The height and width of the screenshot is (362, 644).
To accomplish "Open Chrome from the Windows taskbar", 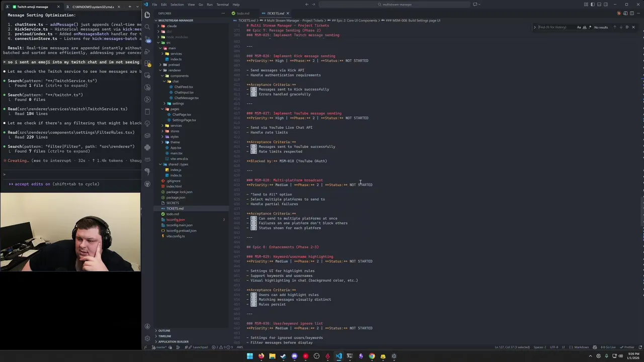I will 372,356.
